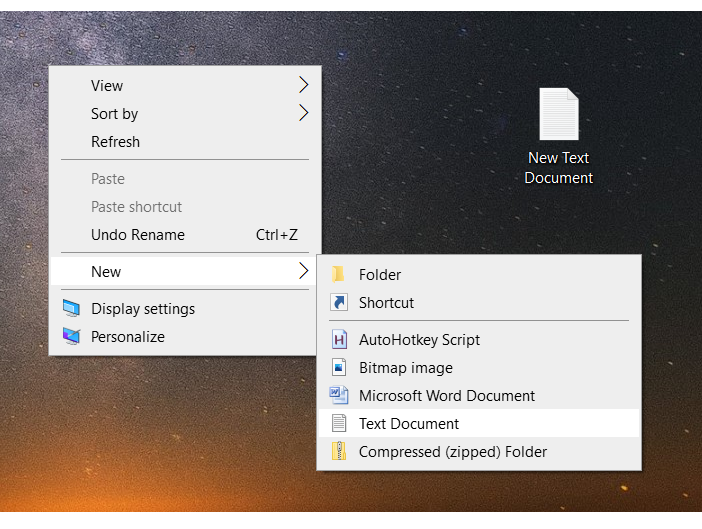
Task: Pick the Microsoft Word Document label
Action: pos(447,396)
